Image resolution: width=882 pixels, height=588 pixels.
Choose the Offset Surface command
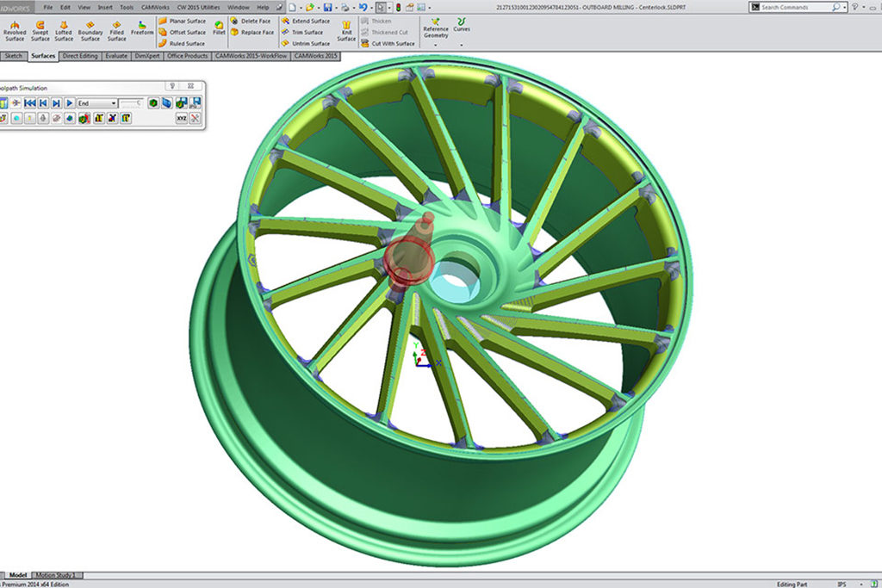(x=183, y=32)
